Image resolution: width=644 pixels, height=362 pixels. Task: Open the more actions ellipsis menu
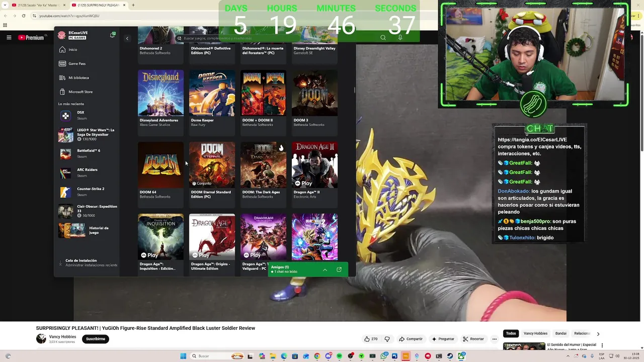coord(495,339)
